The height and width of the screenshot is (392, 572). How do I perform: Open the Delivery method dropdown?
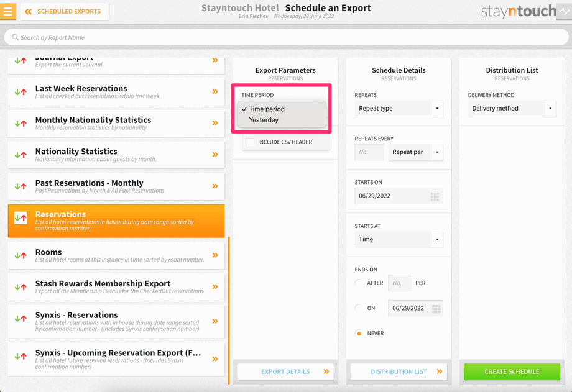[512, 109]
